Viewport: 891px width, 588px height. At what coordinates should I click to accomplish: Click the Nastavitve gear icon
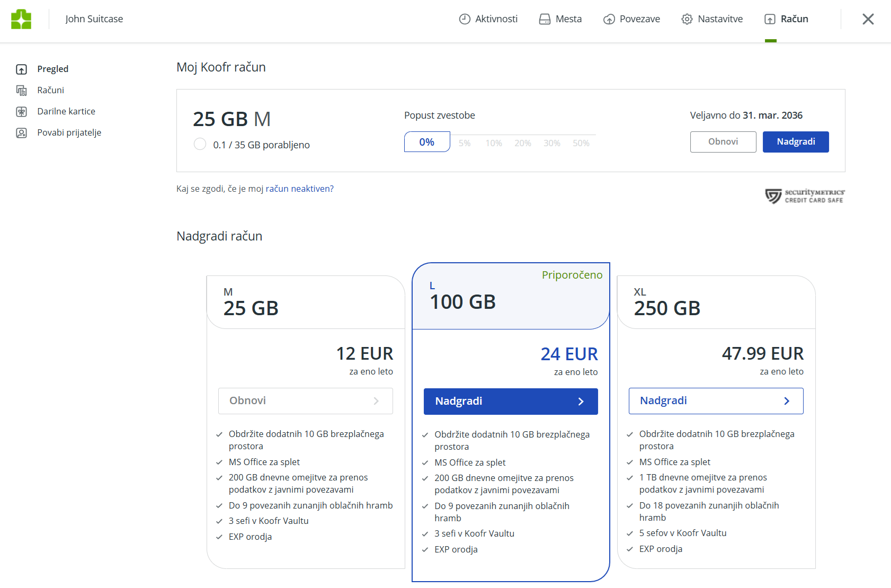(x=687, y=19)
